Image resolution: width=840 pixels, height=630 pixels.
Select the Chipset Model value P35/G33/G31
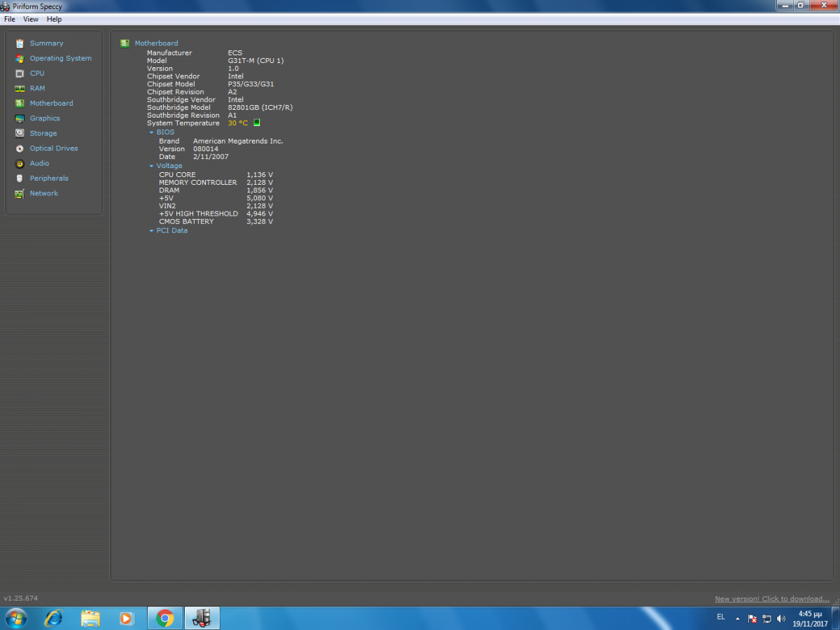[251, 84]
